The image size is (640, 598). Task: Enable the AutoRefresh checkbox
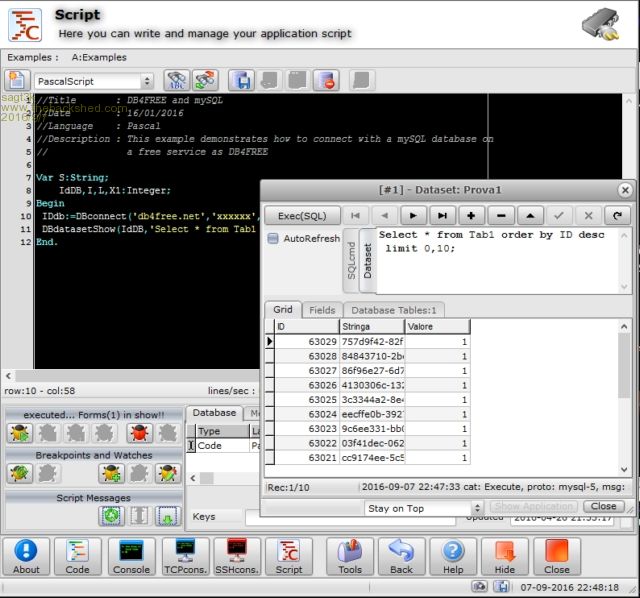click(274, 239)
